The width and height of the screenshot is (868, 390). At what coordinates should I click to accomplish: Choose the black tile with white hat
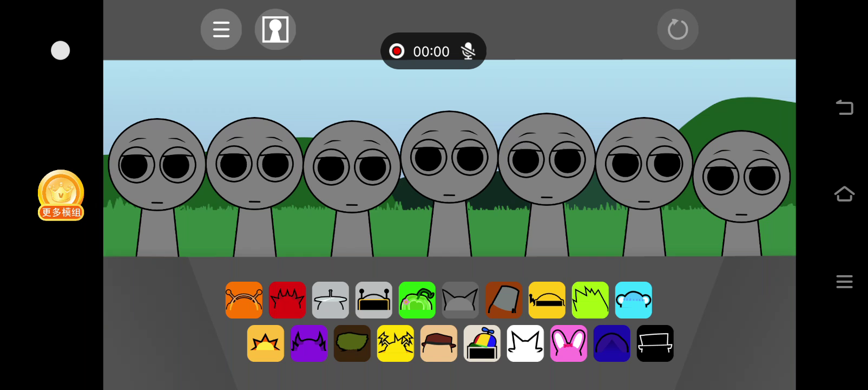coord(655,343)
